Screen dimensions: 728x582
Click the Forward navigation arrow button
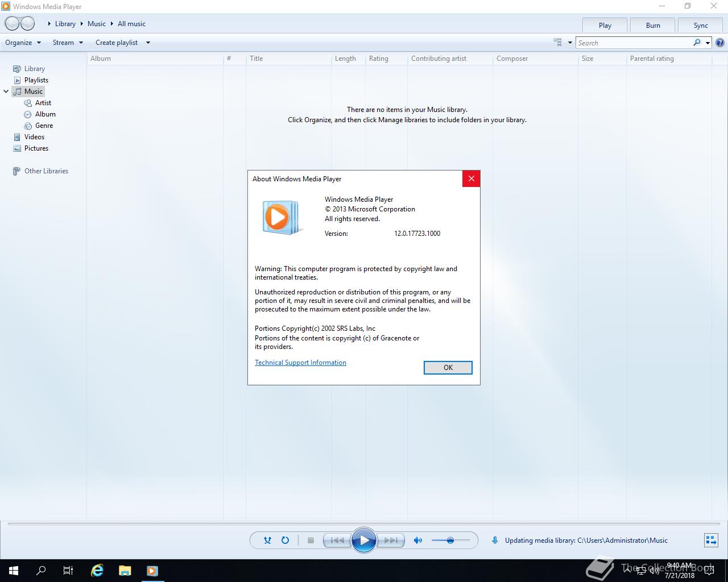click(x=27, y=23)
